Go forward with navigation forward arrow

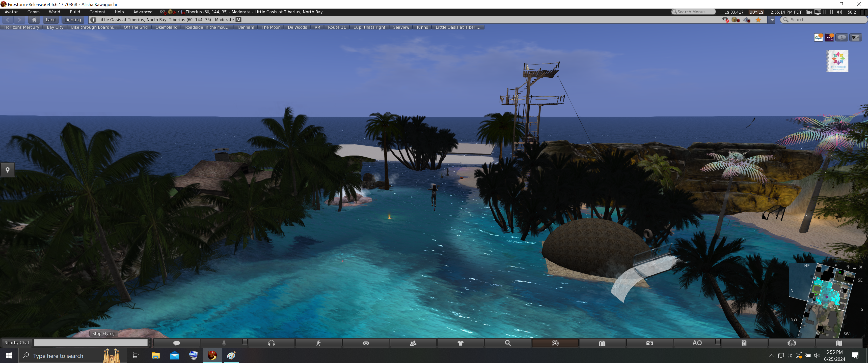19,19
